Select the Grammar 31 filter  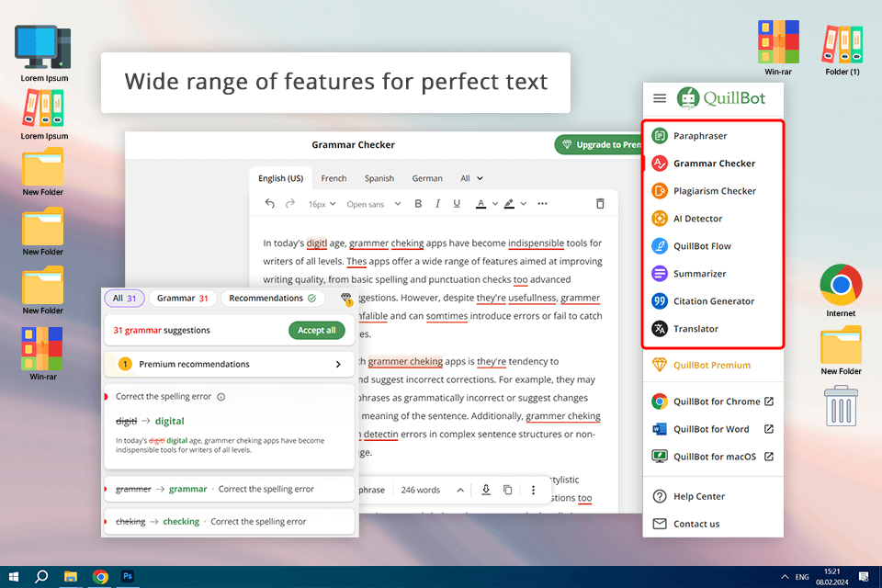click(182, 299)
